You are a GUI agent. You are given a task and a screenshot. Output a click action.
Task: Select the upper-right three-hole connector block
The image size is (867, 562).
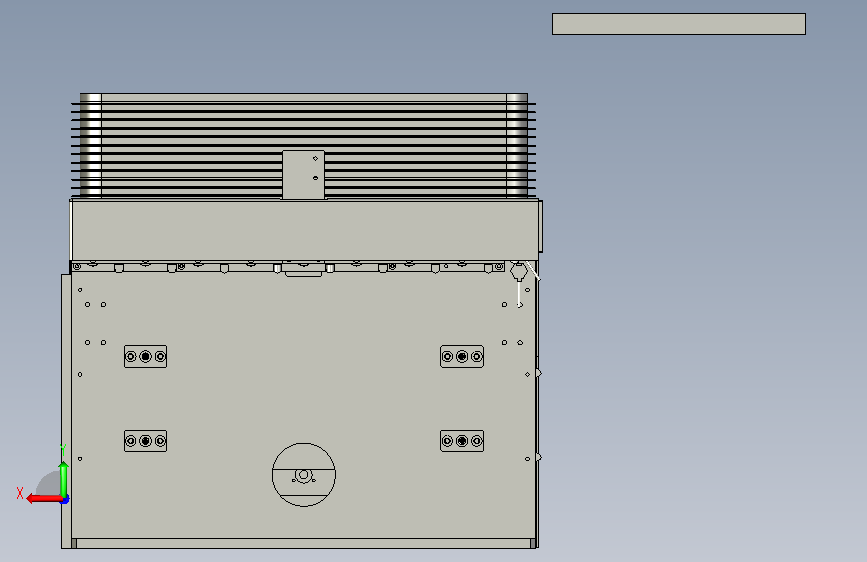click(462, 357)
